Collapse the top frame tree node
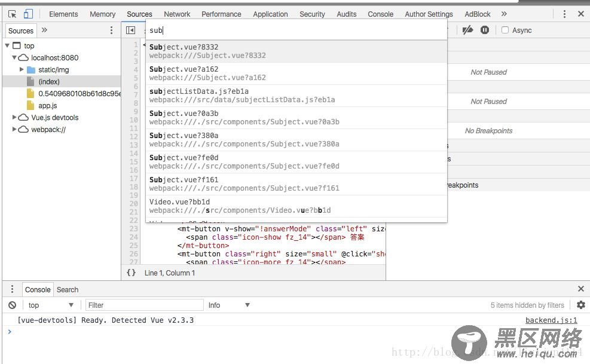 [x=7, y=45]
